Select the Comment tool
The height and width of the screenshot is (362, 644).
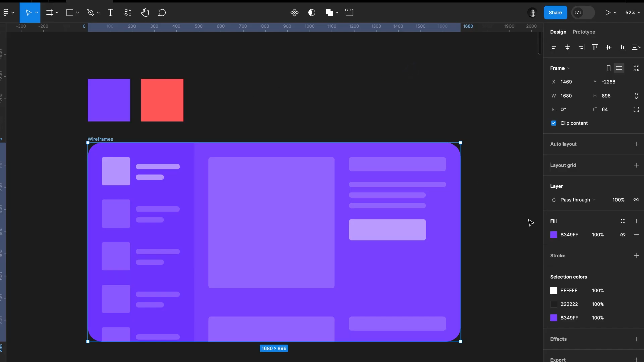click(x=162, y=13)
